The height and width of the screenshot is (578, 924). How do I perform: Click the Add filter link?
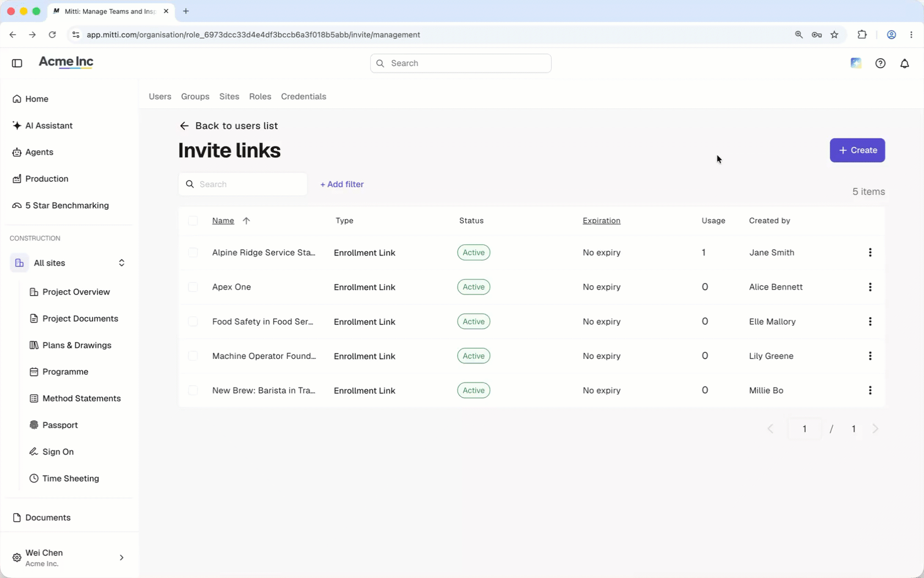tap(342, 184)
